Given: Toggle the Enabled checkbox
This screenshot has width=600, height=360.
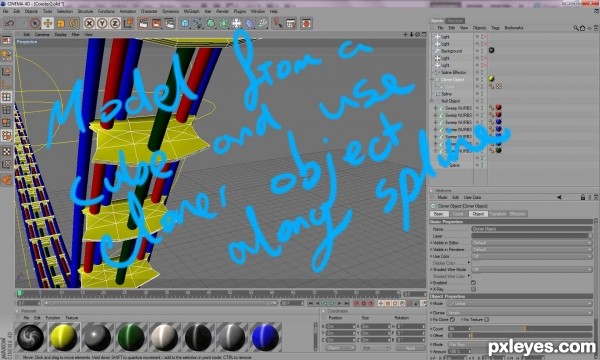Looking at the screenshot, I should [473, 283].
